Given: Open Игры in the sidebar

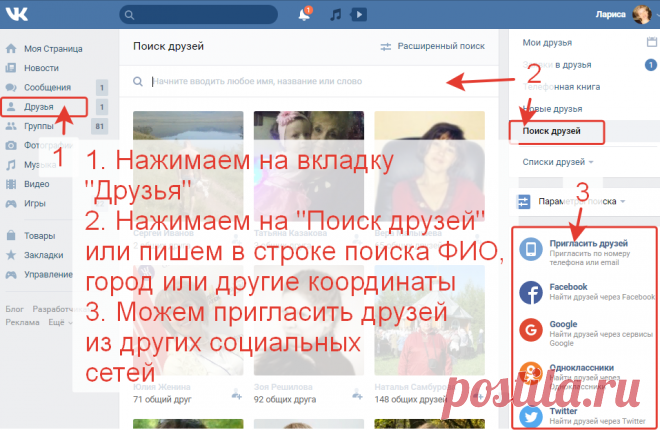Looking at the screenshot, I should coord(35,204).
